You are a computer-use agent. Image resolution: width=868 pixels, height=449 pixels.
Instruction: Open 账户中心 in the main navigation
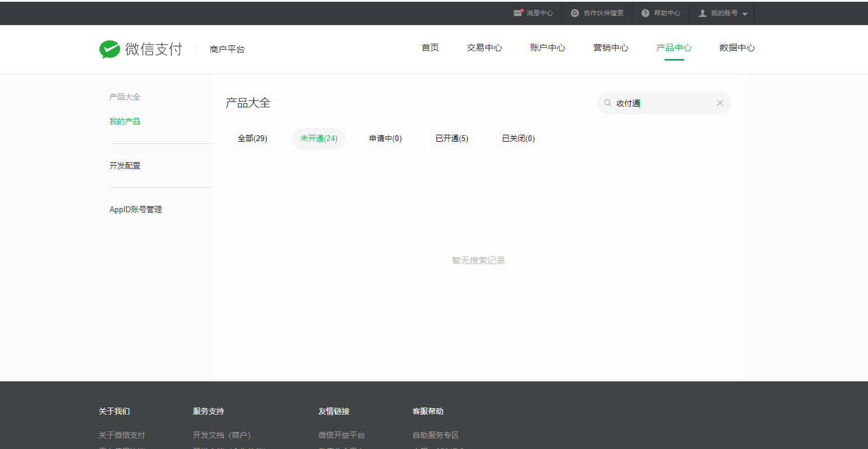(548, 48)
